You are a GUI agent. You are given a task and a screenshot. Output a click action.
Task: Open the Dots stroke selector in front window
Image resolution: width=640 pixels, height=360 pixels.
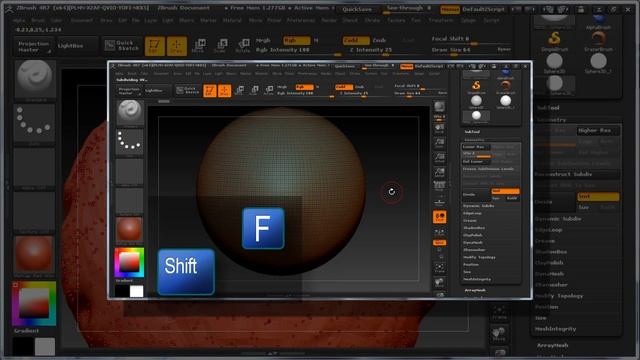[x=129, y=142]
